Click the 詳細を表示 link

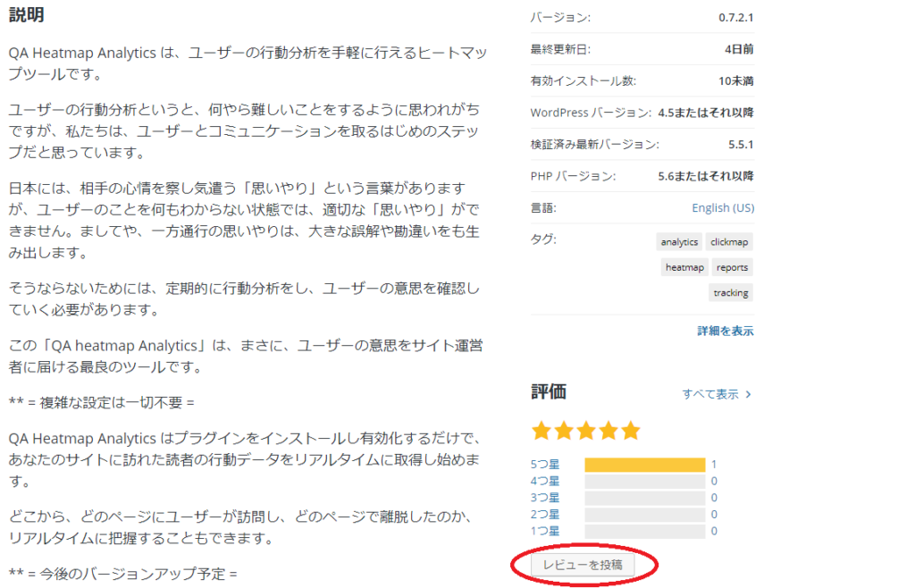(726, 331)
